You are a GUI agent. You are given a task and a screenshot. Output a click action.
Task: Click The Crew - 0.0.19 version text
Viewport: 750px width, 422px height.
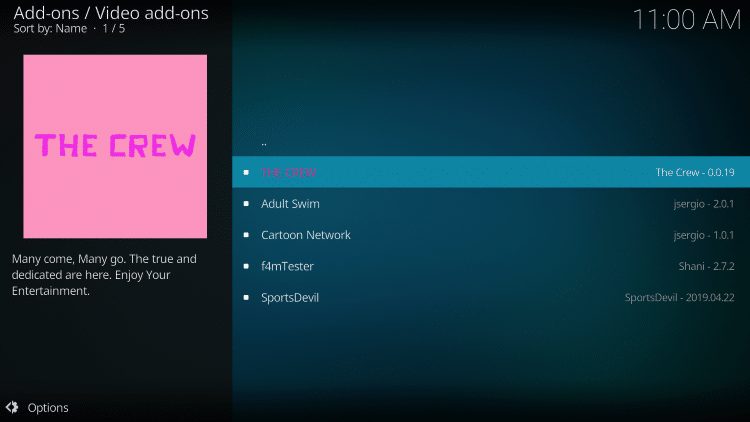pos(695,172)
